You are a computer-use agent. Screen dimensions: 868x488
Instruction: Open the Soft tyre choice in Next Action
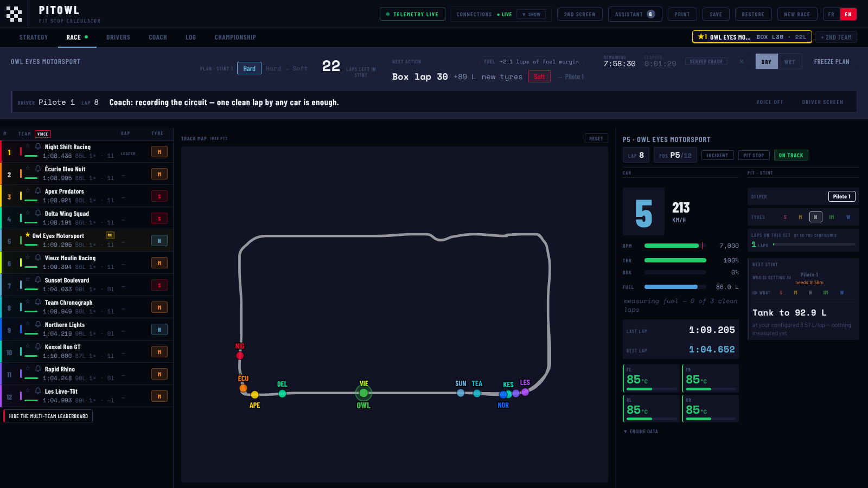[x=539, y=77]
